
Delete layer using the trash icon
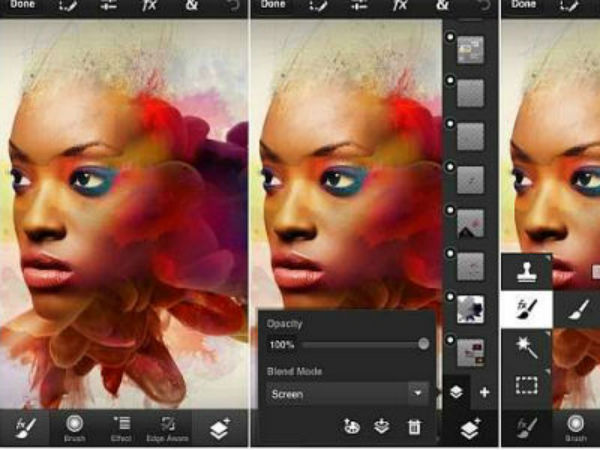[x=413, y=427]
